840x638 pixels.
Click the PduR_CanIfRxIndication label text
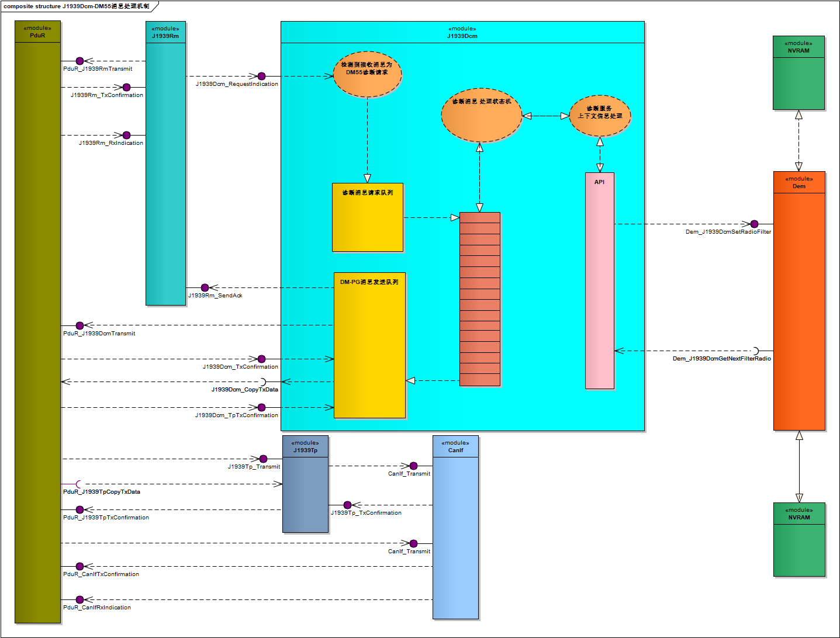coord(97,608)
